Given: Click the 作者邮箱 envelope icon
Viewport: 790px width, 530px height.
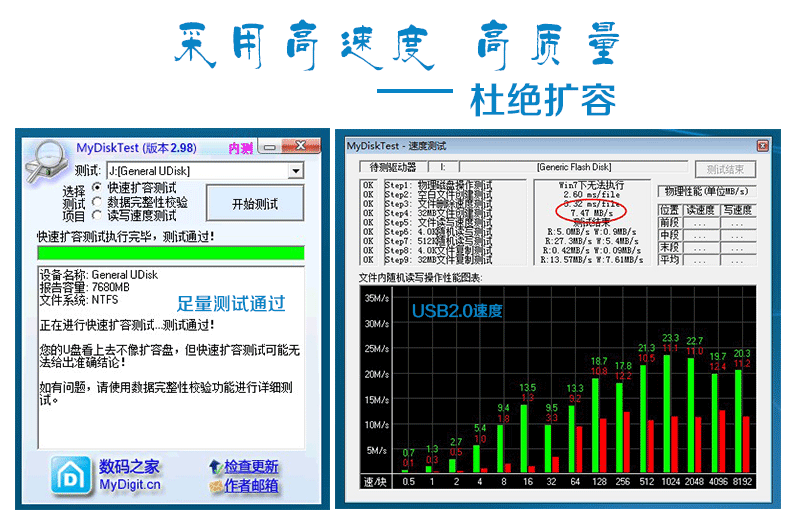Looking at the screenshot, I should (216, 486).
